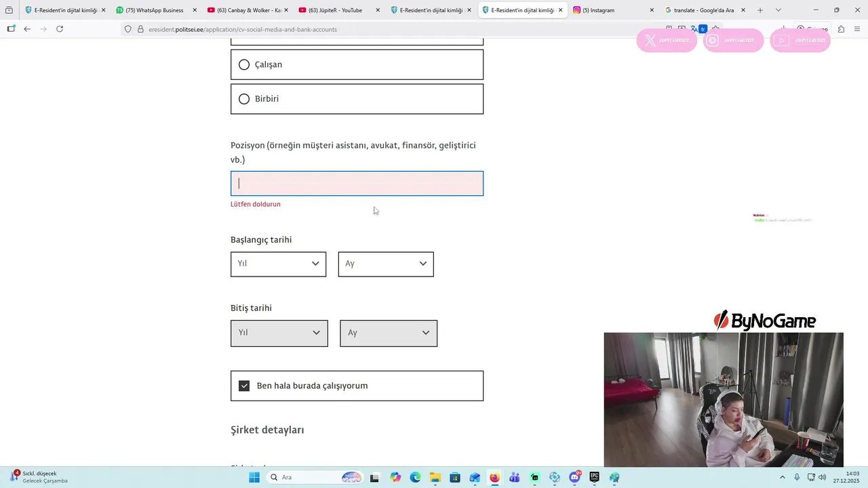
Task: Launch Copilot from the taskbar
Action: tap(395, 477)
